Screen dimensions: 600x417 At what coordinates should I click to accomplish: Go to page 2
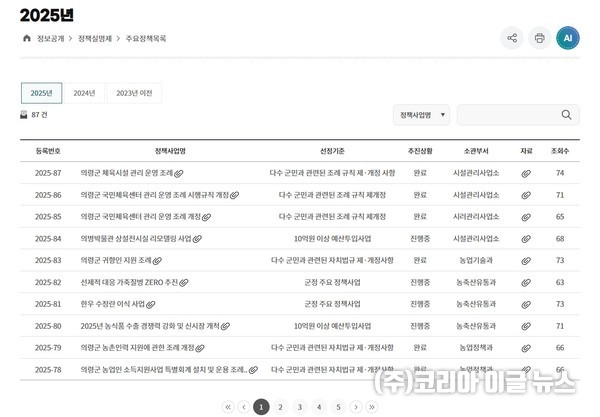tap(280, 407)
